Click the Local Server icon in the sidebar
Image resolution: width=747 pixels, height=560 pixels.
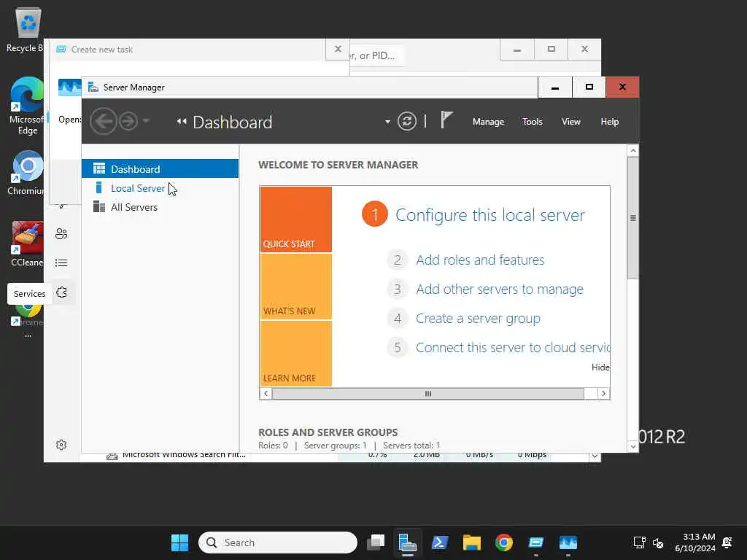tap(98, 187)
